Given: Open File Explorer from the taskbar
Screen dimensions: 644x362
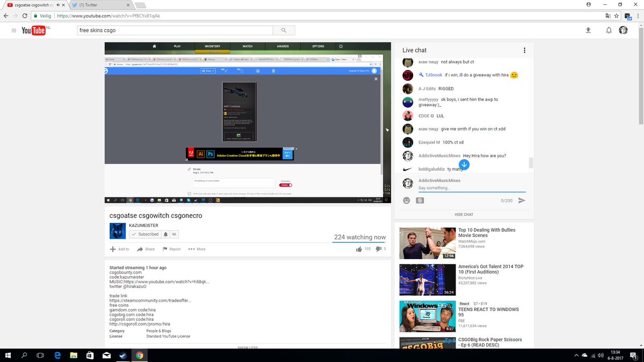Looking at the screenshot, I should click(x=73, y=355).
